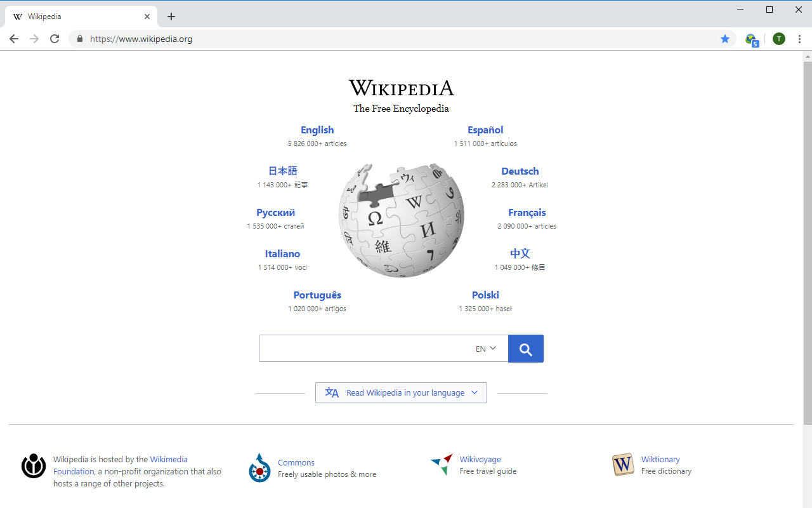812x508 pixels.
Task: Click the address bar URL
Action: click(141, 39)
